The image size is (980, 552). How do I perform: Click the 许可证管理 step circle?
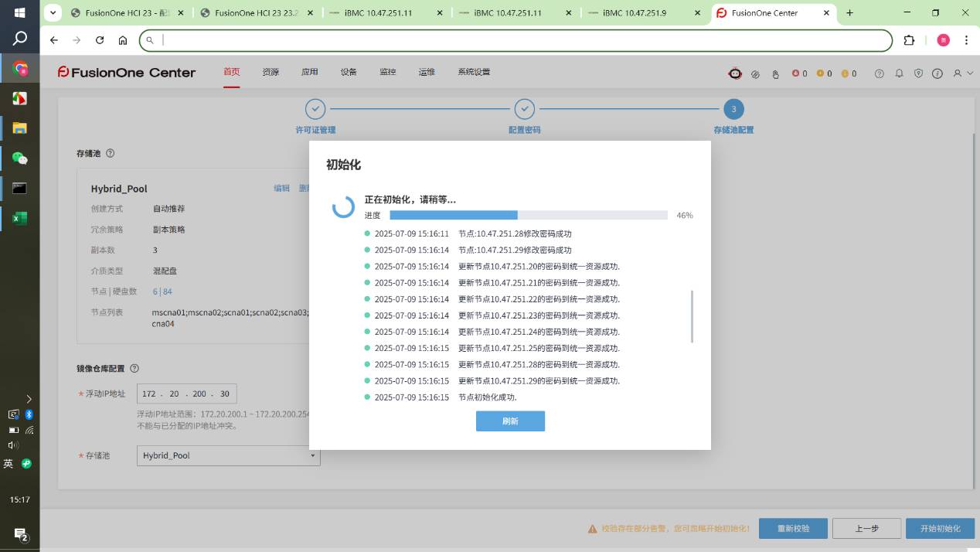point(315,109)
